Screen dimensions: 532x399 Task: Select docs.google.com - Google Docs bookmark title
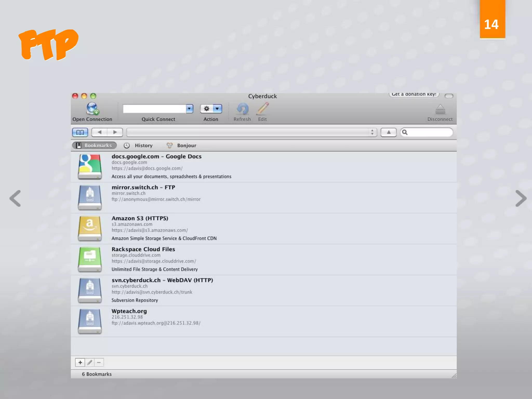coord(157,156)
